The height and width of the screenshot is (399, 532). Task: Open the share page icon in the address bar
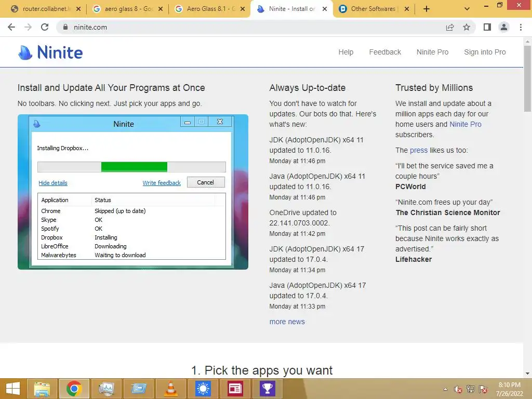[450, 27]
